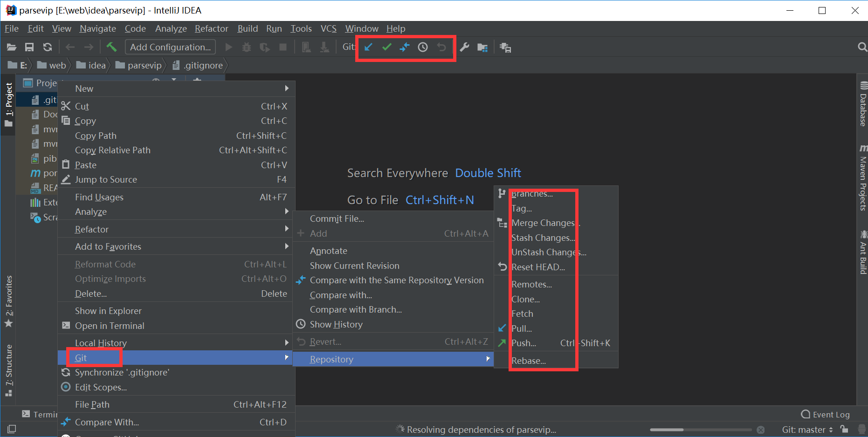Expand Add to Favorites submenu
Screen dimensions: 868x437
click(176, 246)
